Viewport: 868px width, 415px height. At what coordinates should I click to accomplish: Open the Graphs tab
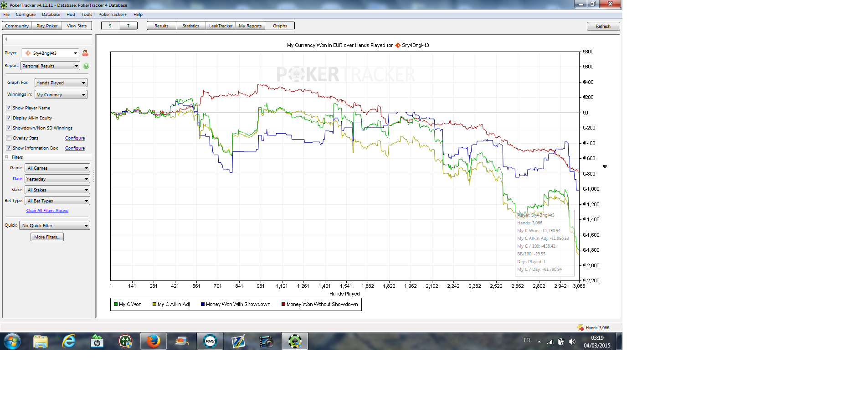[x=280, y=26]
